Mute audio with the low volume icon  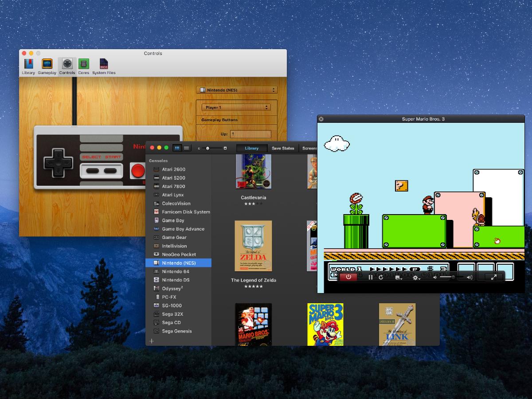point(435,277)
